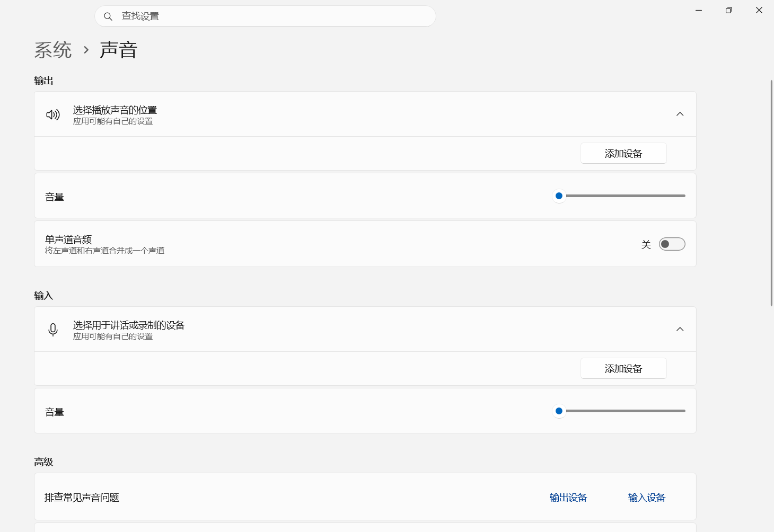Open the 输入设备 troubleshooting link
774x532 pixels.
(x=647, y=498)
